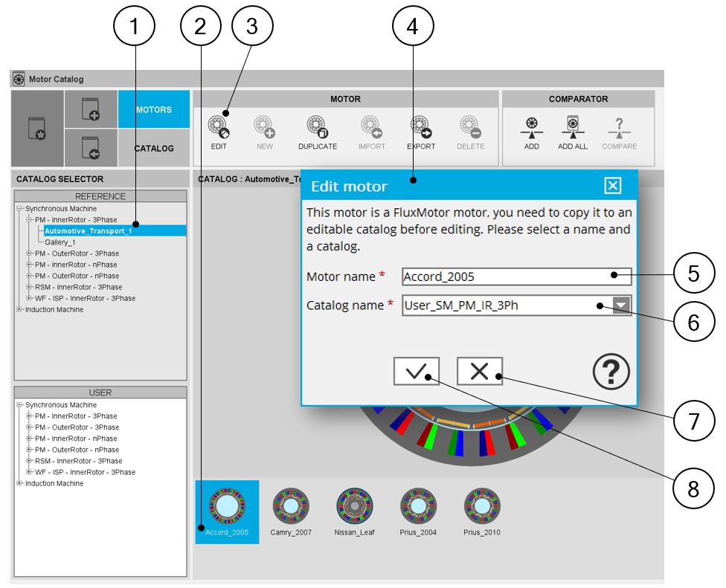This screenshot has width=726, height=588.
Task: Switch to the MOTORS tab
Action: point(153,110)
